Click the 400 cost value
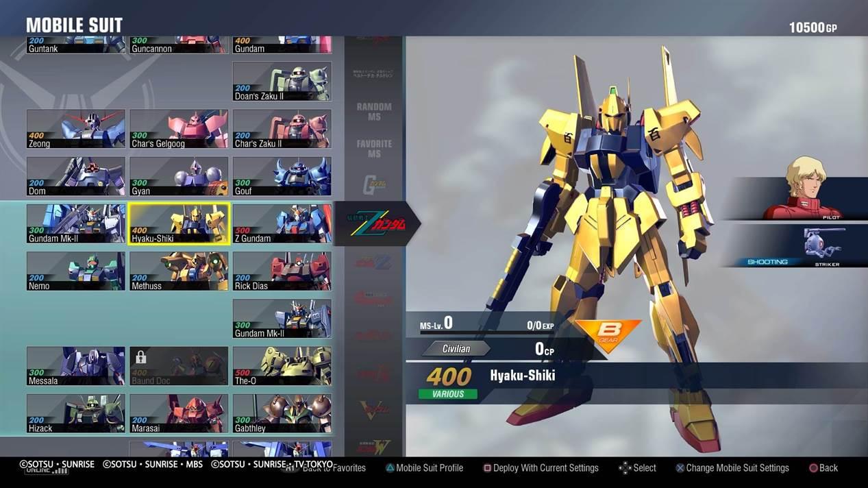The image size is (868, 488). click(449, 376)
